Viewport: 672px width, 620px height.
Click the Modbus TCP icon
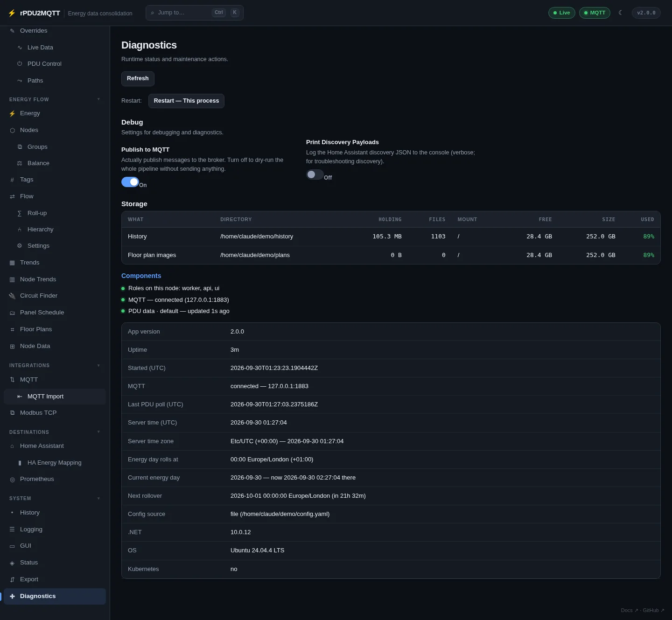[12, 413]
